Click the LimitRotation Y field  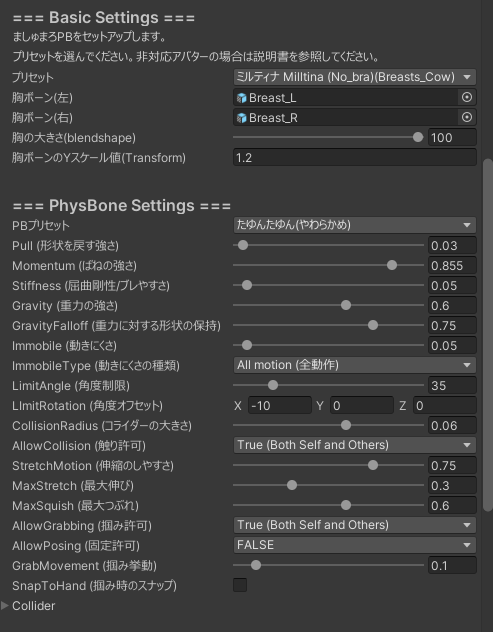click(x=362, y=405)
